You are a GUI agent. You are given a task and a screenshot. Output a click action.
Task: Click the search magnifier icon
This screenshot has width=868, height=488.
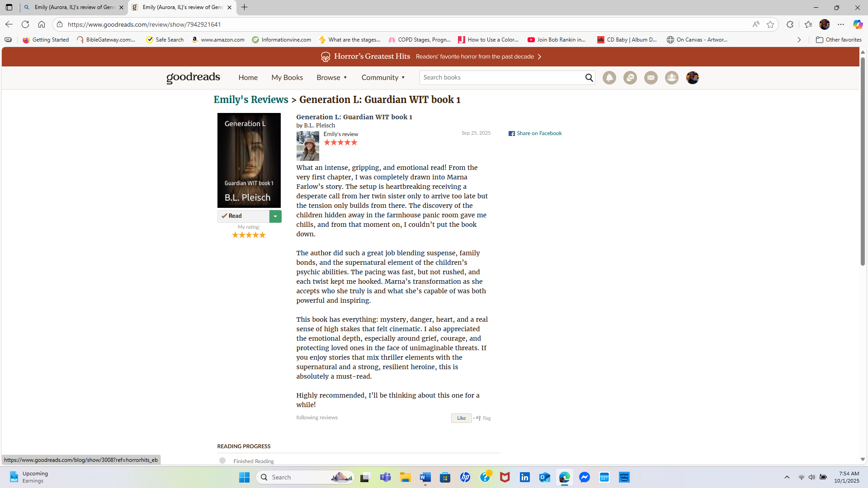(x=589, y=78)
